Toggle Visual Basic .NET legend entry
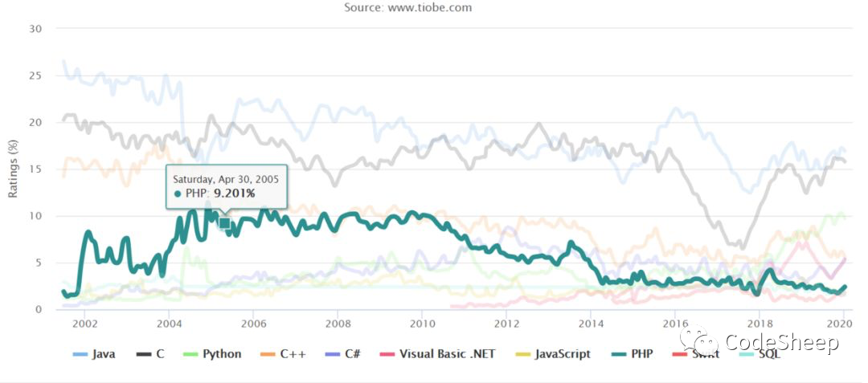This screenshot has width=868, height=383. [x=440, y=354]
